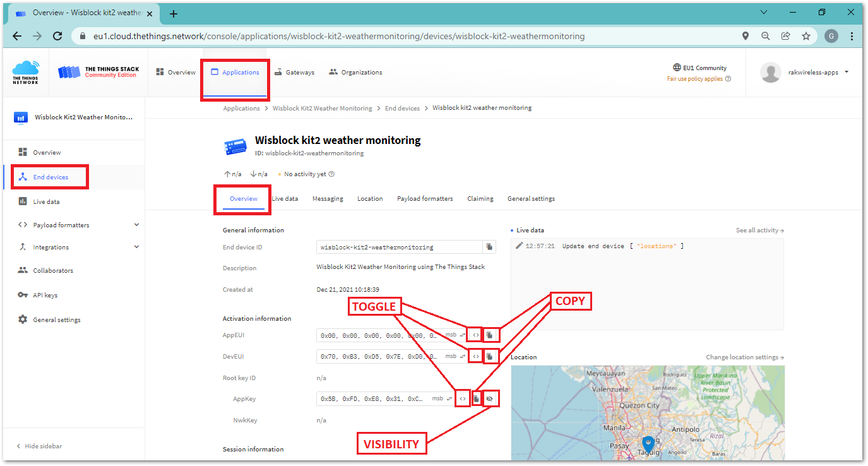Toggle DevEUI array formatting
868x466 pixels.
pyautogui.click(x=476, y=357)
